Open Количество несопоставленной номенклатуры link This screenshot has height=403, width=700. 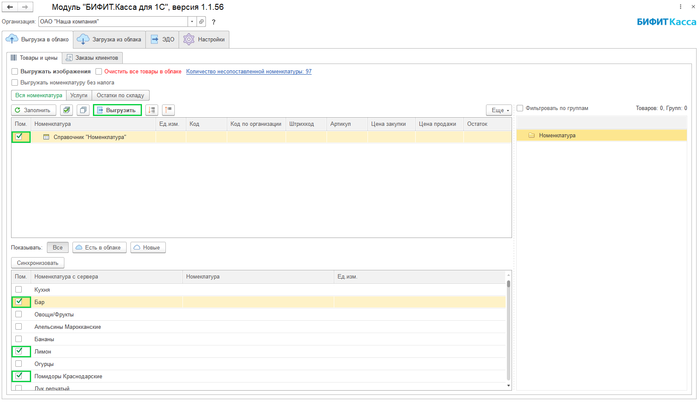pyautogui.click(x=249, y=71)
